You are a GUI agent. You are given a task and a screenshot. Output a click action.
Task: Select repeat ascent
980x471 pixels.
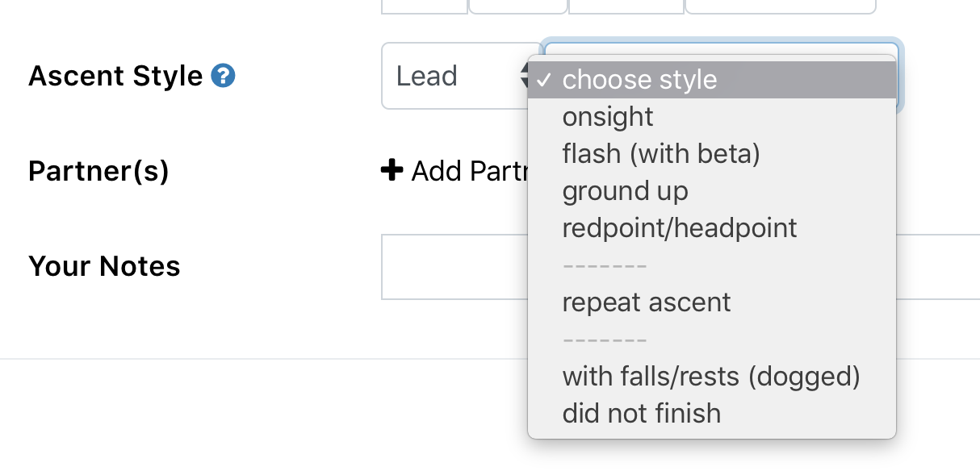[646, 302]
